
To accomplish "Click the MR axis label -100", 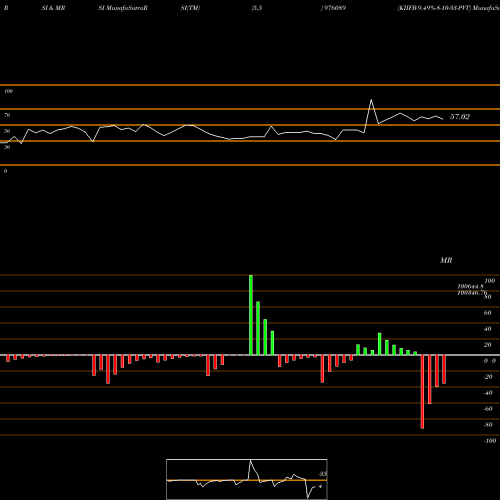I will pos(490,441).
